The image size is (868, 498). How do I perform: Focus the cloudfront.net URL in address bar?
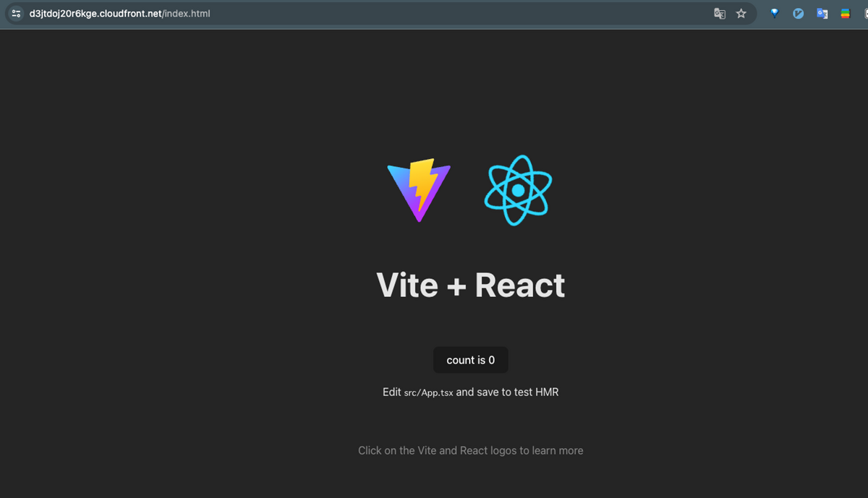tap(119, 13)
